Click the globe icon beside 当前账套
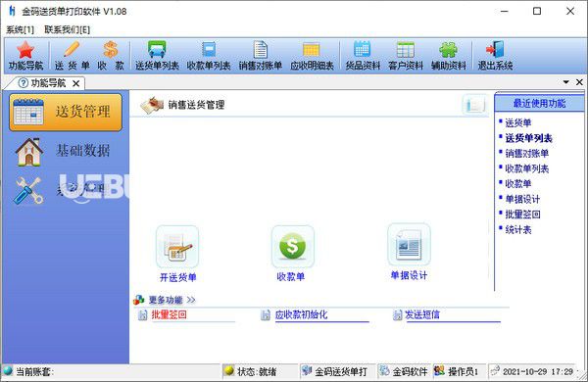Image resolution: width=588 pixels, height=382 pixels. [8, 371]
